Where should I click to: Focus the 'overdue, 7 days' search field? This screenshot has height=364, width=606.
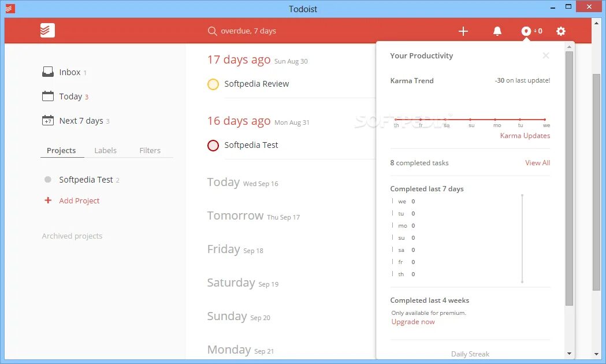point(248,31)
